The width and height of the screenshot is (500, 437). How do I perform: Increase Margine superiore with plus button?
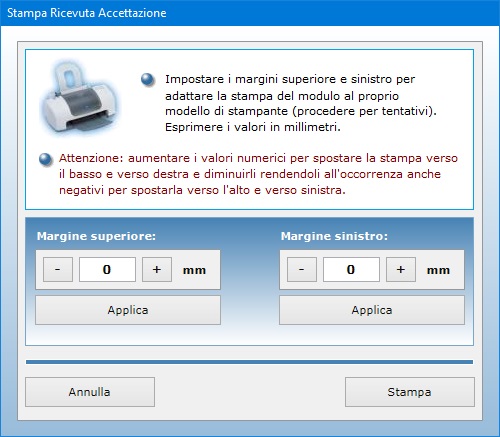[x=157, y=269]
